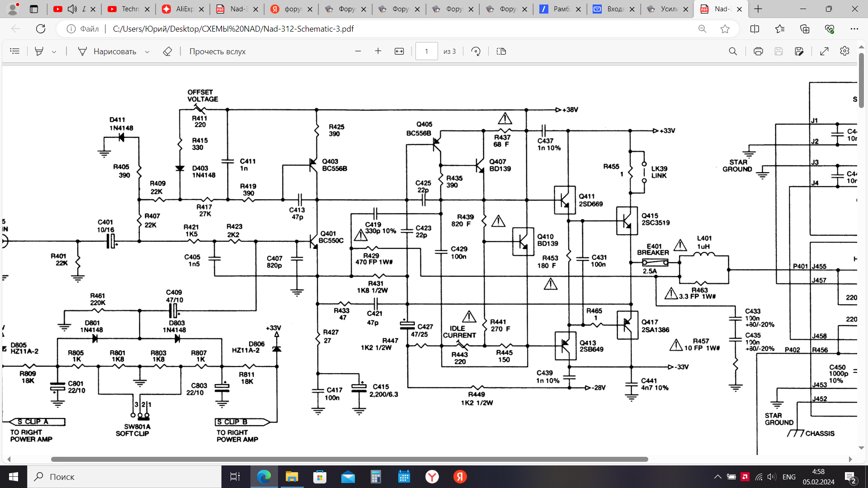Open Task View on the taskbar
The image size is (868, 488).
[x=235, y=477]
